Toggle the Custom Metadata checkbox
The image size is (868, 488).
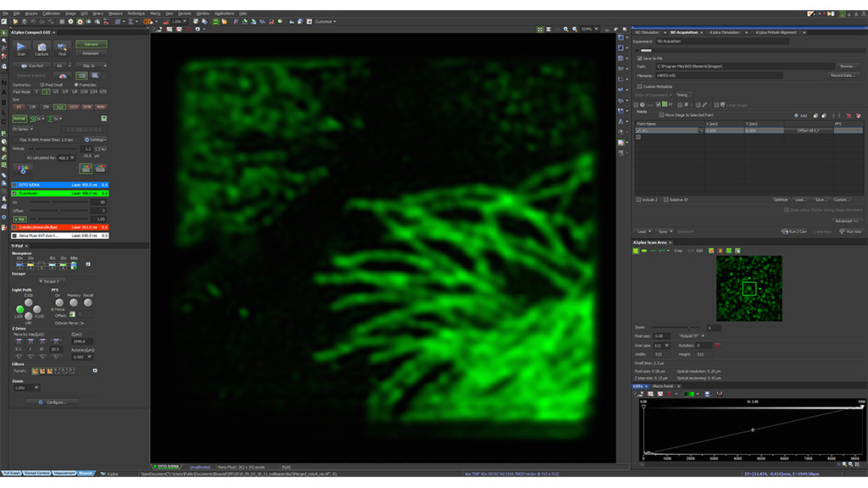(x=640, y=86)
